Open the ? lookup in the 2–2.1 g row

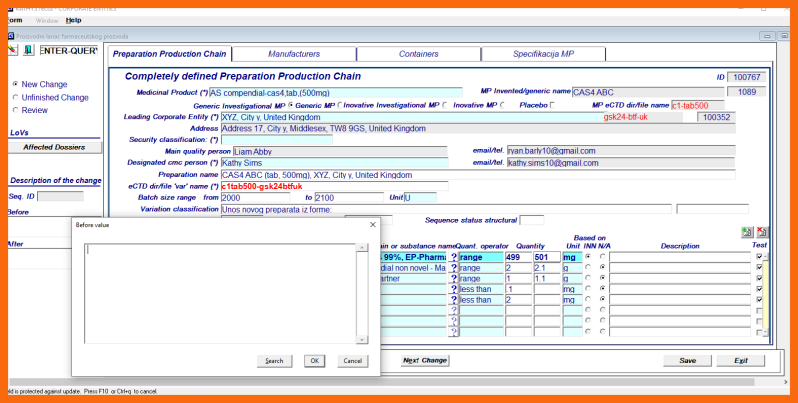point(453,268)
